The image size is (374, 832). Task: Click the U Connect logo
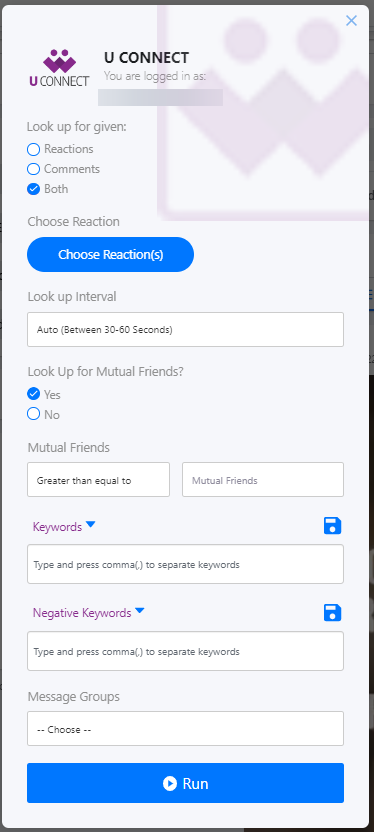click(59, 68)
